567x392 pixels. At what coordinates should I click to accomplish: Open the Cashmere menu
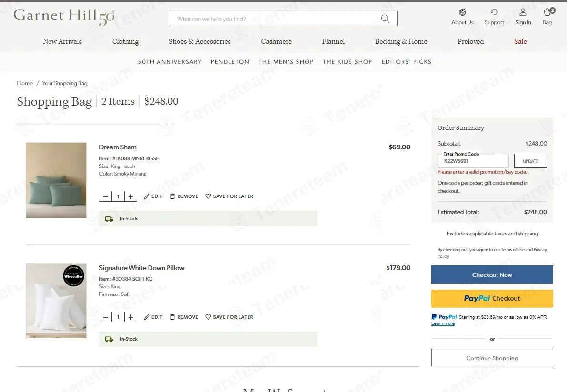click(x=276, y=41)
